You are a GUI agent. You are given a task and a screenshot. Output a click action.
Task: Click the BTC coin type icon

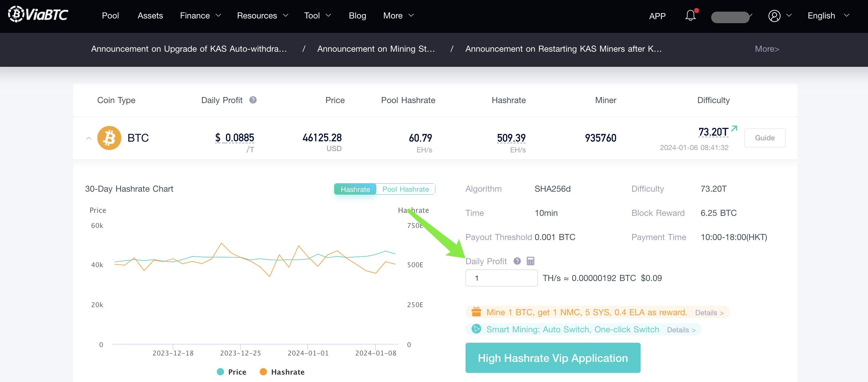coord(109,138)
